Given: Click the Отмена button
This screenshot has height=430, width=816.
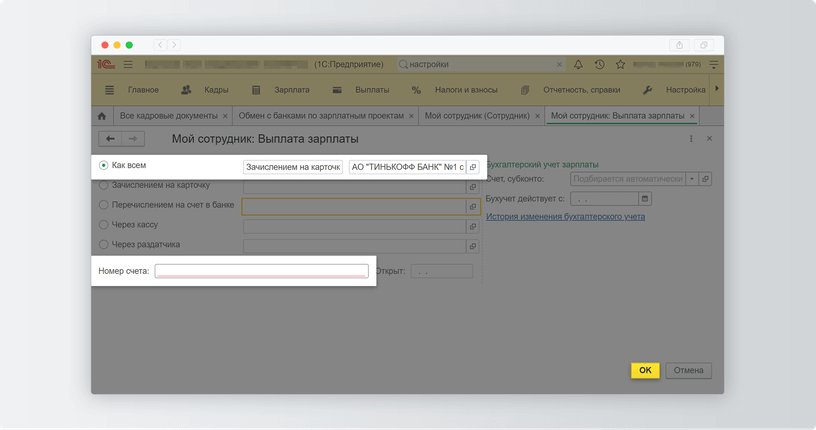Looking at the screenshot, I should (688, 370).
